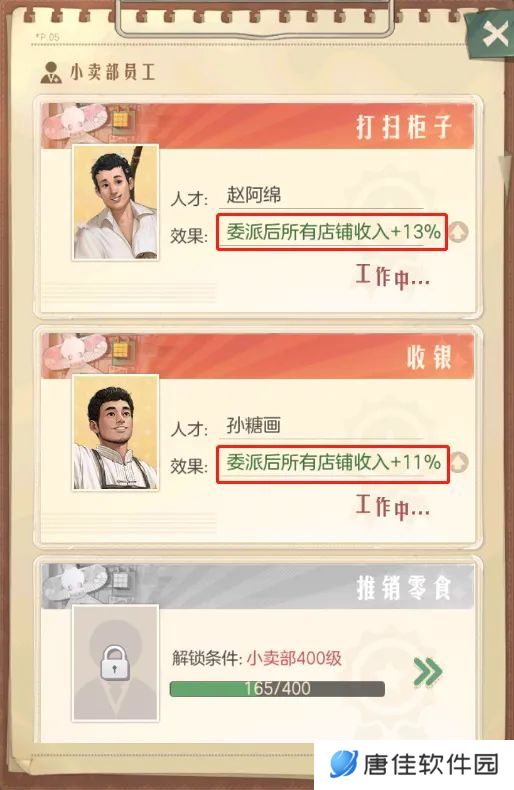The height and width of the screenshot is (790, 514).
Task: Open the 打扫柜子 job header
Action: point(258,126)
